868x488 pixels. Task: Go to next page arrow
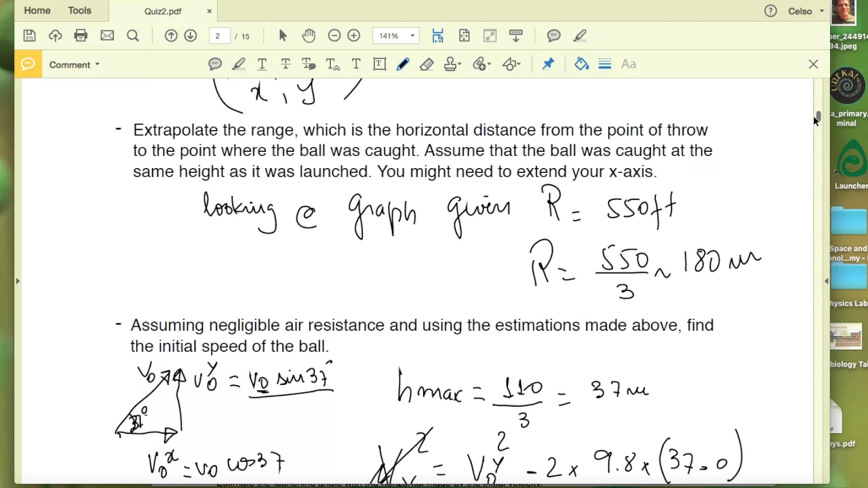(x=191, y=36)
